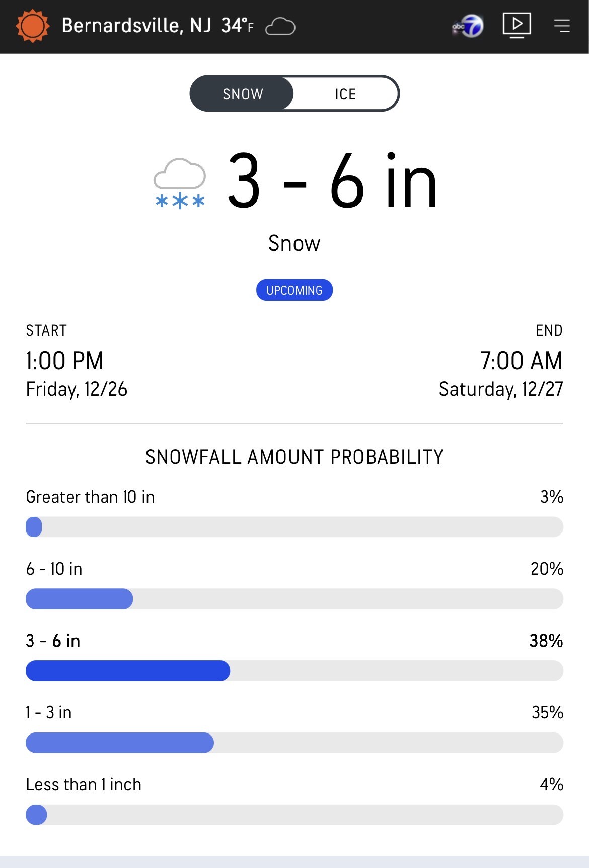The height and width of the screenshot is (868, 589).
Task: Tap the 7:00 AM end time
Action: pos(521,361)
